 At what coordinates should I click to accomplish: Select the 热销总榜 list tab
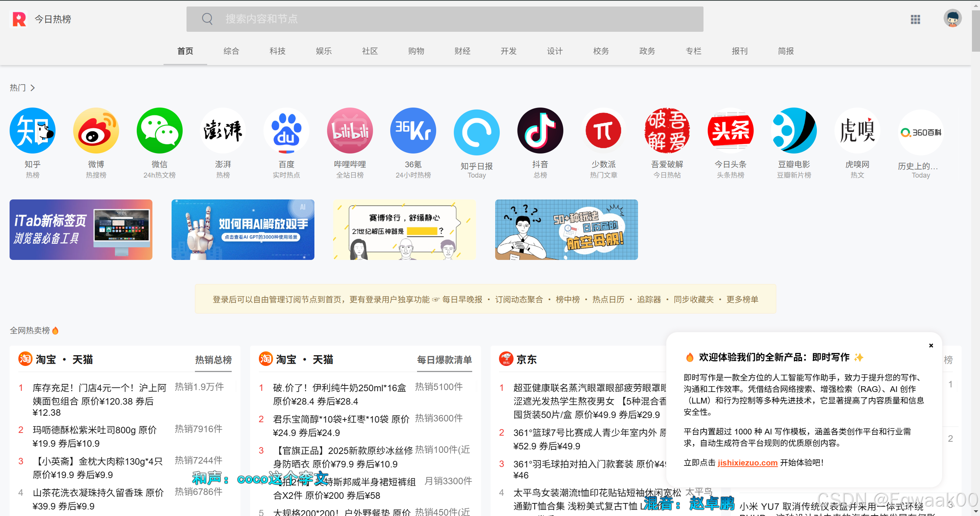click(213, 360)
